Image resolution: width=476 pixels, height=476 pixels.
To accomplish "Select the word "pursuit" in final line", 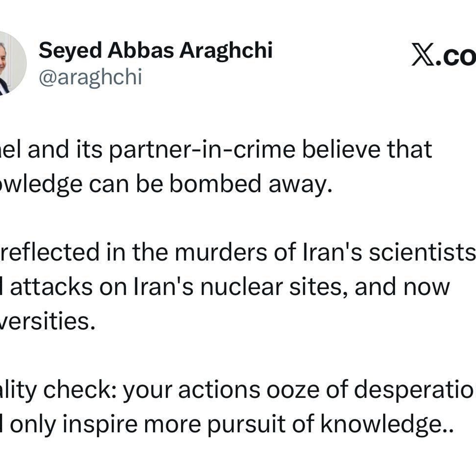I will coord(246,425).
